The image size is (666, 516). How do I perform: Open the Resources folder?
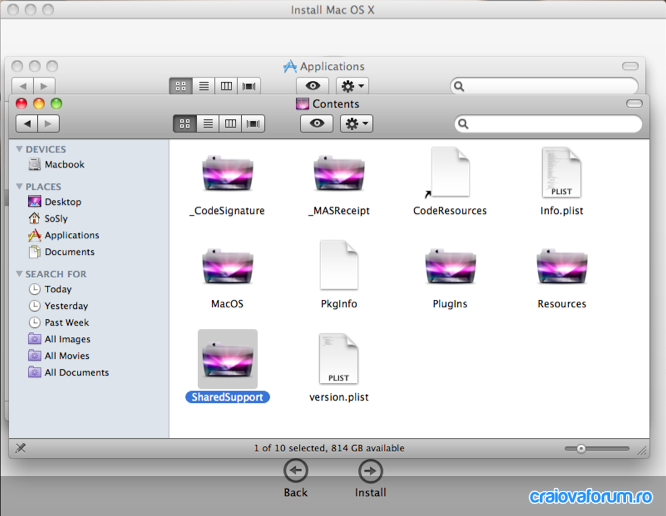[x=562, y=267]
